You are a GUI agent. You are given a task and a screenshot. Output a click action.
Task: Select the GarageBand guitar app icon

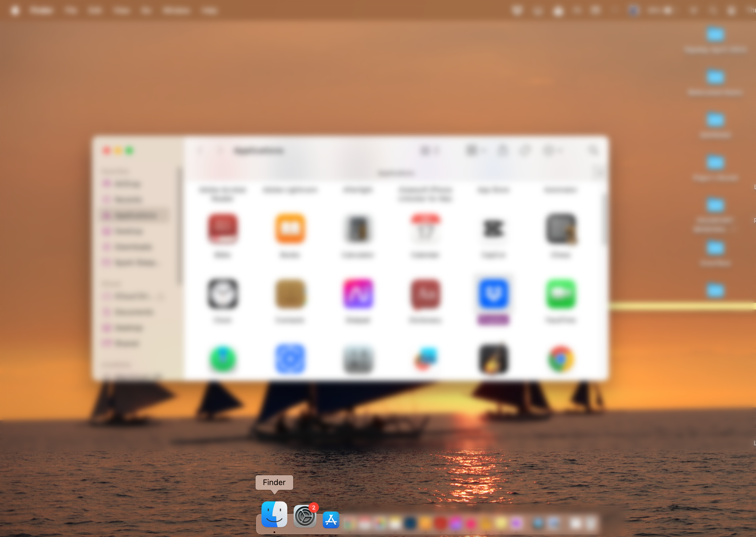[493, 359]
